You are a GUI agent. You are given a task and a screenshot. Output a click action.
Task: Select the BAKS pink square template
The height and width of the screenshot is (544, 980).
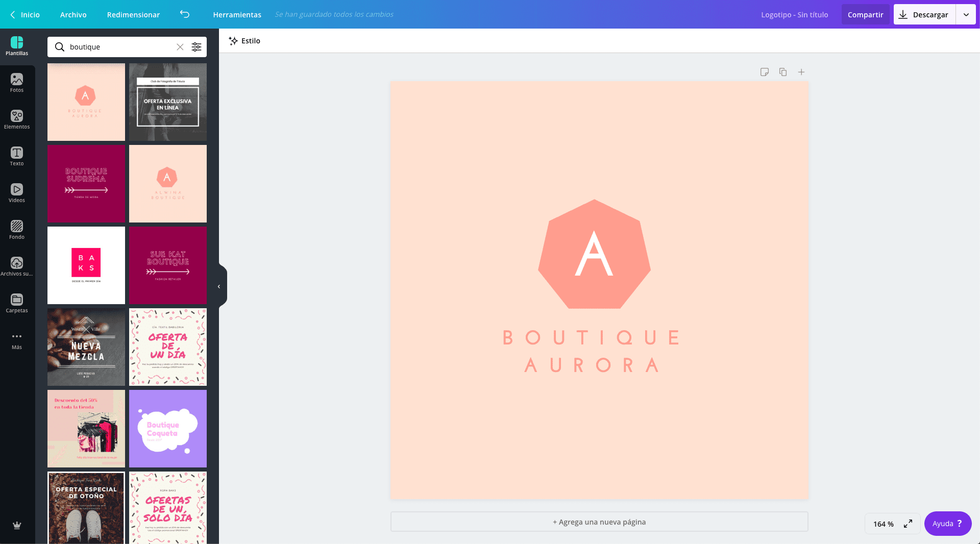tap(86, 265)
